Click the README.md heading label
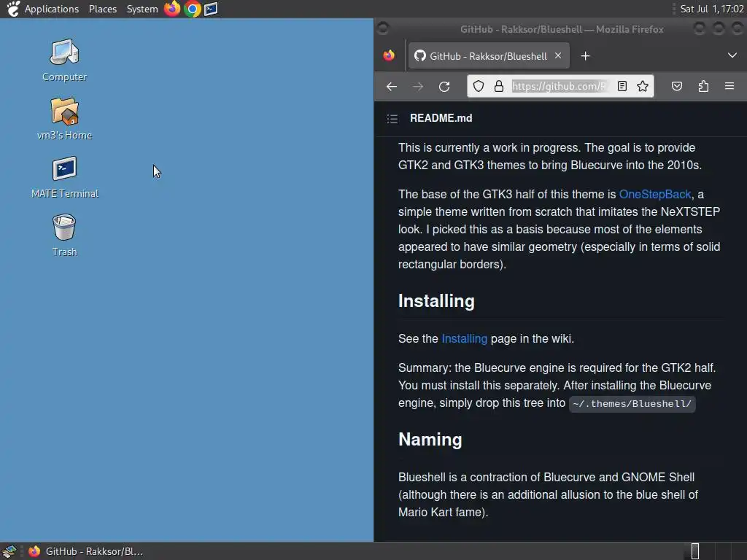 coord(441,118)
